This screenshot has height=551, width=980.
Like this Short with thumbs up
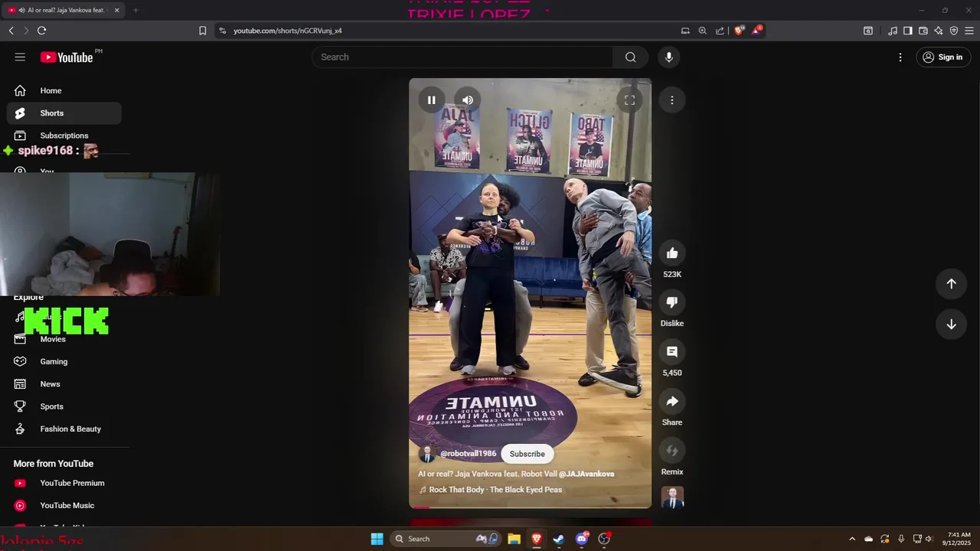671,253
